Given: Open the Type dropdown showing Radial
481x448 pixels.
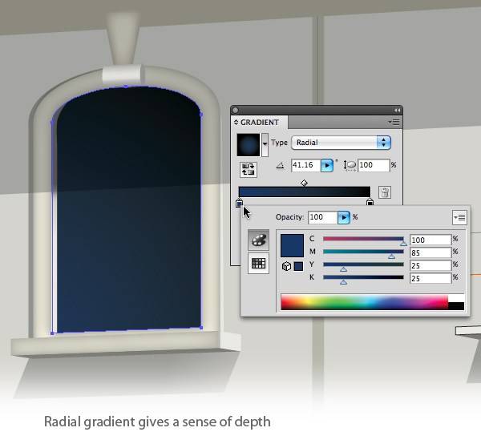Looking at the screenshot, I should coord(341,143).
